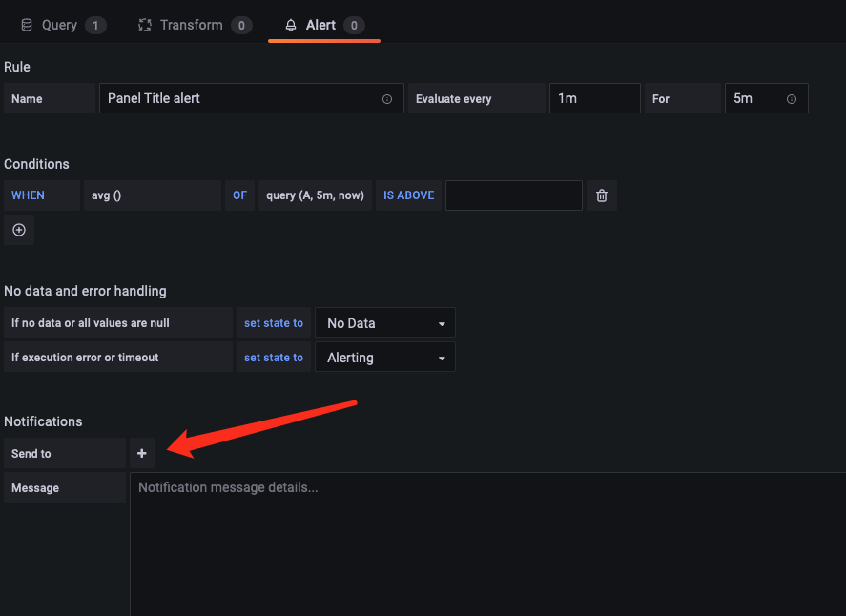This screenshot has width=846, height=616.
Task: Open the Alerting state dropdown
Action: pos(385,358)
